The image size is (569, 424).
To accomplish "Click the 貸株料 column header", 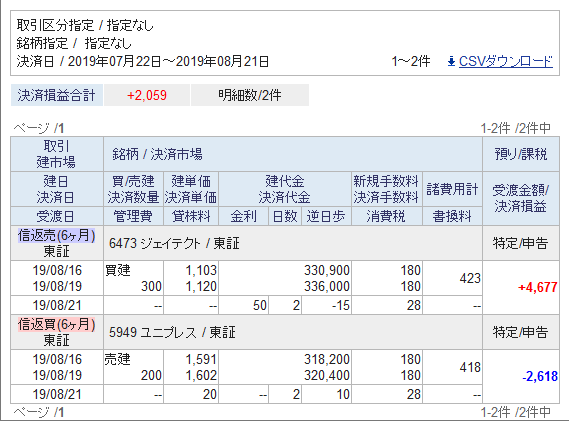I will pos(191,216).
